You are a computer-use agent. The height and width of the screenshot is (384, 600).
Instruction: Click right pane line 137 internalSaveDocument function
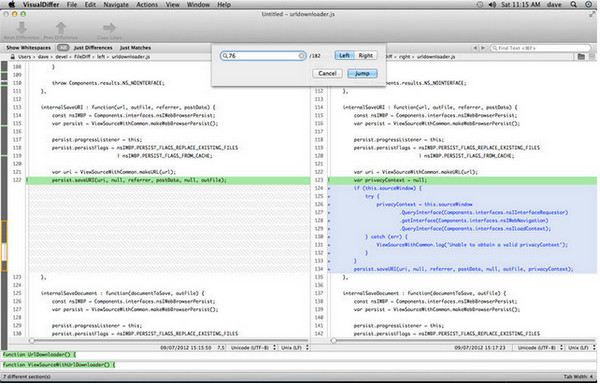click(x=424, y=293)
